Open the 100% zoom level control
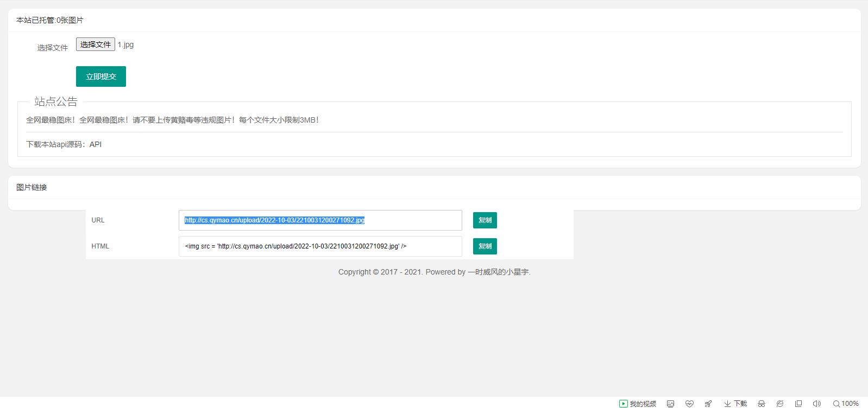 click(x=846, y=404)
